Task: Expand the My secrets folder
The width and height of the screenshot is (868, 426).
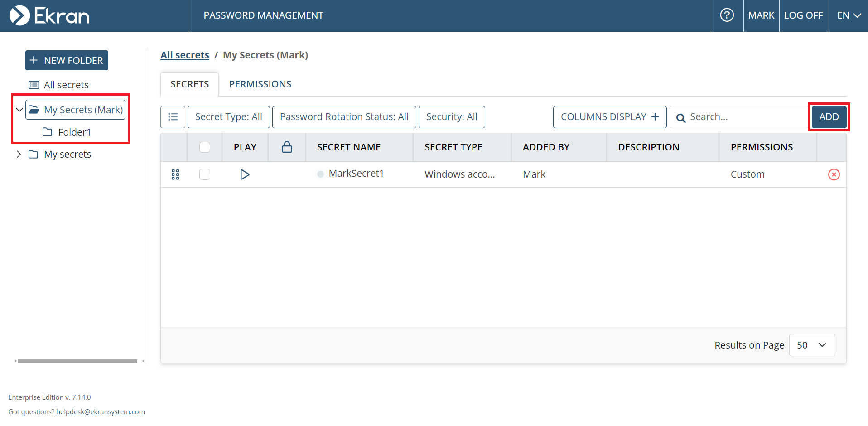Action: [19, 154]
